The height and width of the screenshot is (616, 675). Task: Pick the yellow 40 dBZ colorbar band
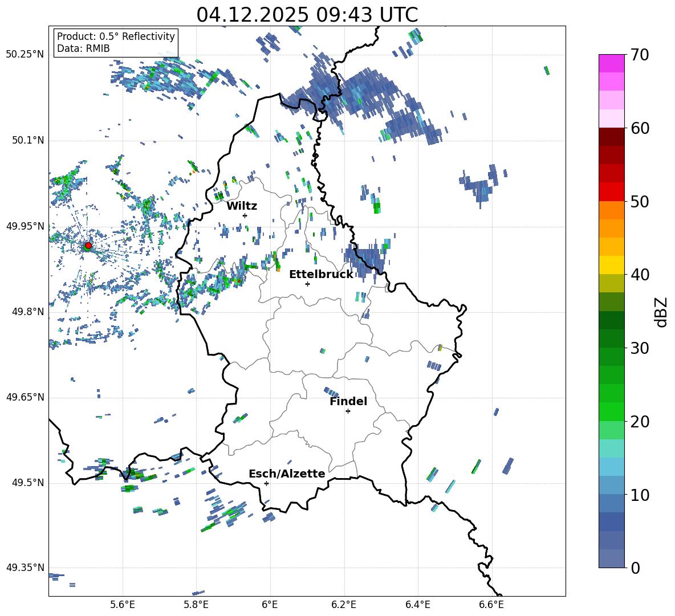point(611,265)
